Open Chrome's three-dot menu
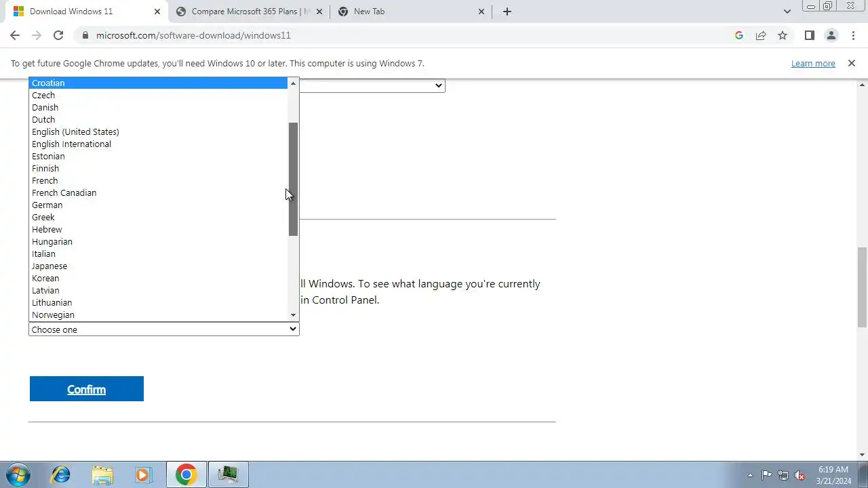This screenshot has height=488, width=868. point(853,35)
